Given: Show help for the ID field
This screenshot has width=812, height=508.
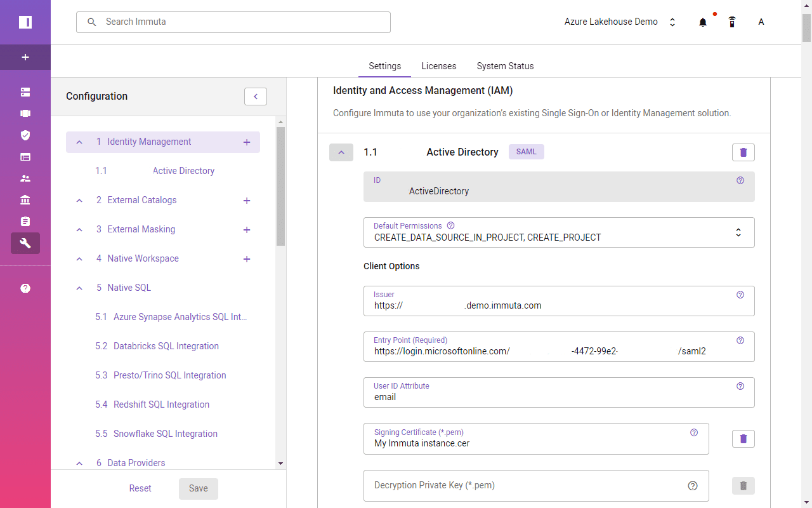Looking at the screenshot, I should click(740, 180).
